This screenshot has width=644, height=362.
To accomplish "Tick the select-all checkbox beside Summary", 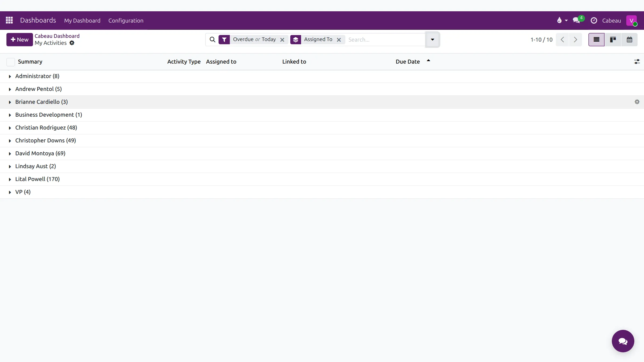I will (x=10, y=62).
